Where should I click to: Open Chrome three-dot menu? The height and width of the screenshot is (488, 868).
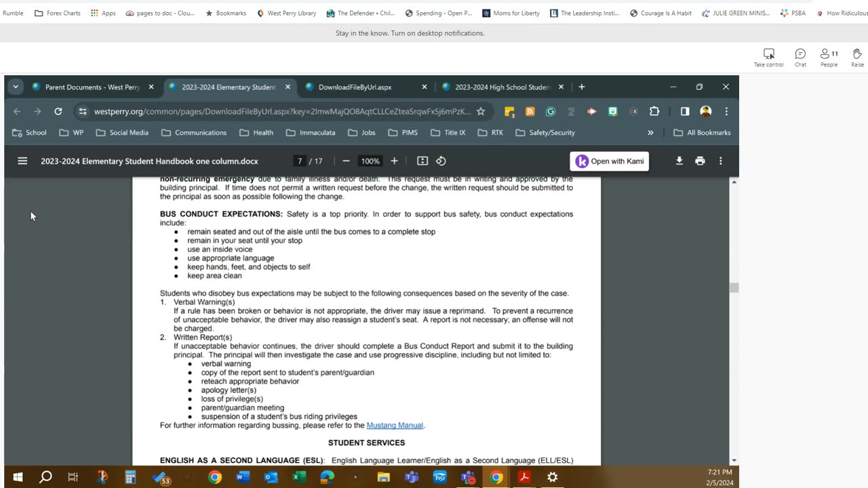click(x=726, y=111)
